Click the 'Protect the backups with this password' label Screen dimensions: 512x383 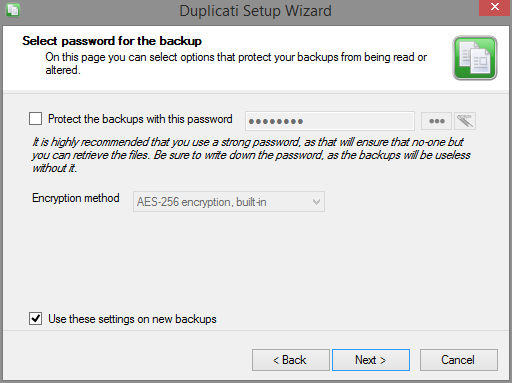coord(140,119)
